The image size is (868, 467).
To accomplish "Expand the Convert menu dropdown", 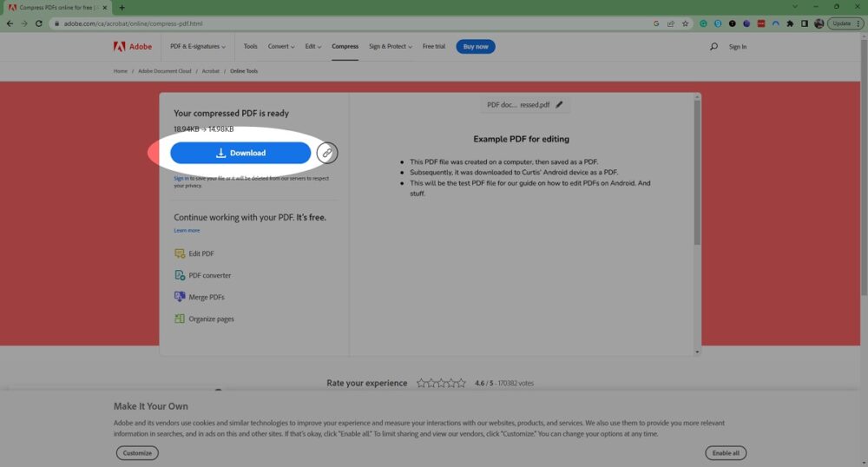I will 281,47.
